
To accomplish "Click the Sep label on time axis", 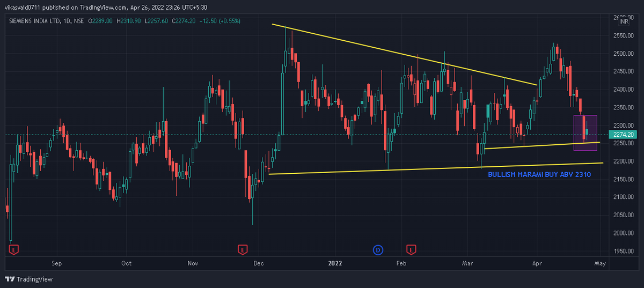I will [57, 263].
